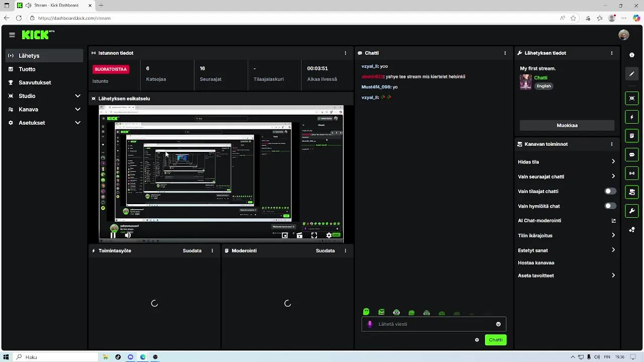644x362 pixels.
Task: Open Vain seuraajat chatti options chevron
Action: click(x=613, y=176)
